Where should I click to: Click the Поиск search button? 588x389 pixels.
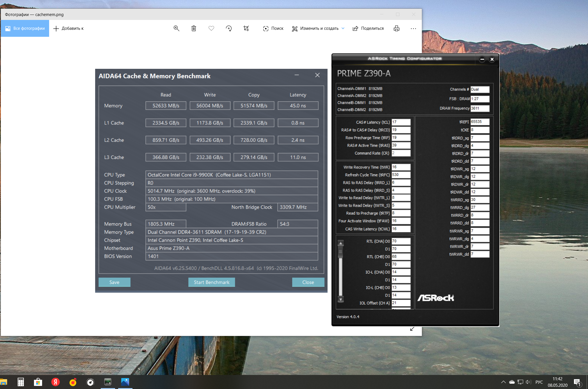click(x=273, y=28)
